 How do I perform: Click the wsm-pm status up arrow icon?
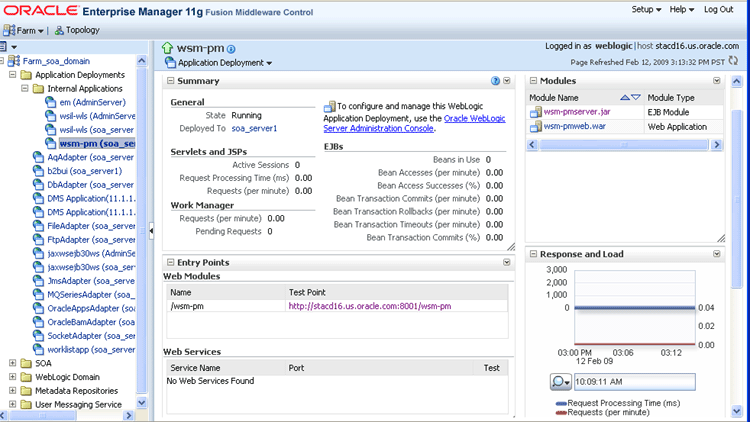click(x=167, y=48)
